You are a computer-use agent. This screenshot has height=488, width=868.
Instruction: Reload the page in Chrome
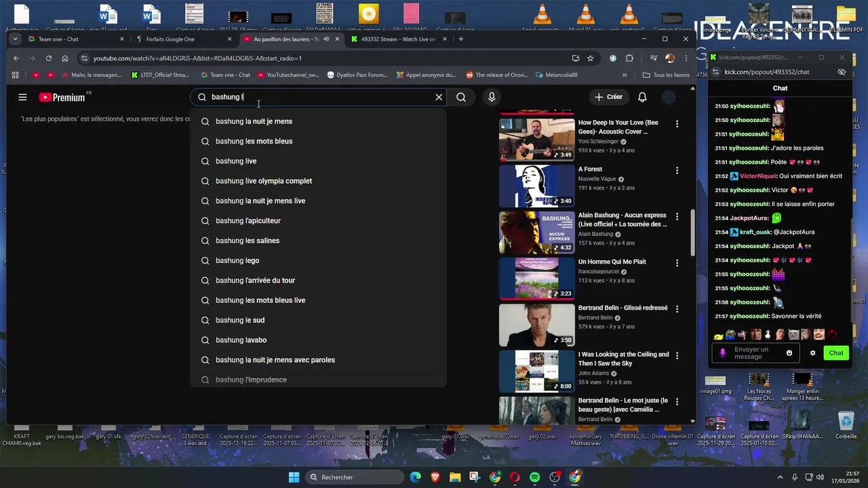48,58
